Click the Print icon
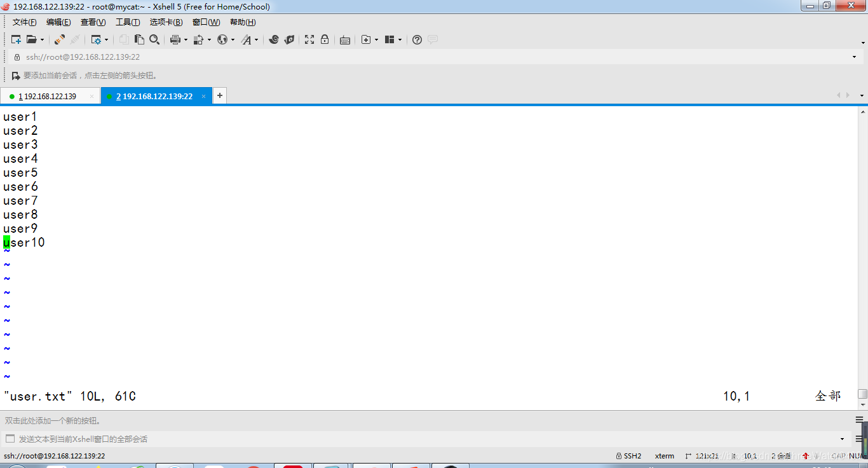Viewport: 868px width, 468px height. [175, 39]
